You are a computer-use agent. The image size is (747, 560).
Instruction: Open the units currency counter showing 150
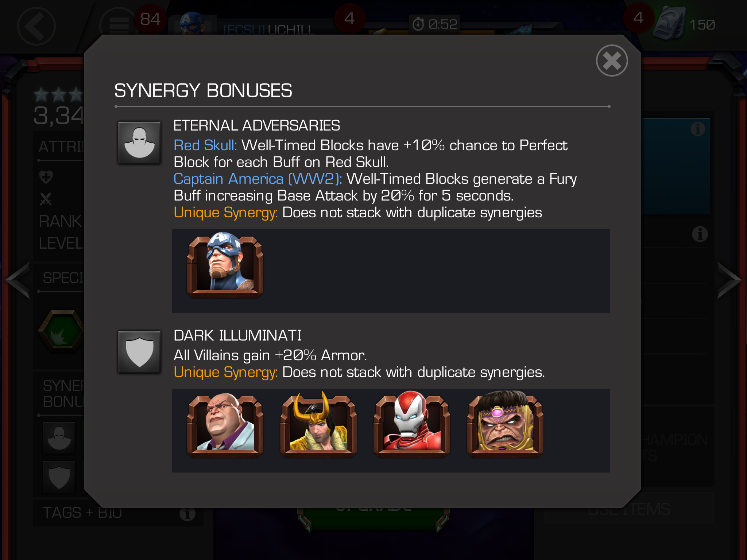[x=684, y=24]
